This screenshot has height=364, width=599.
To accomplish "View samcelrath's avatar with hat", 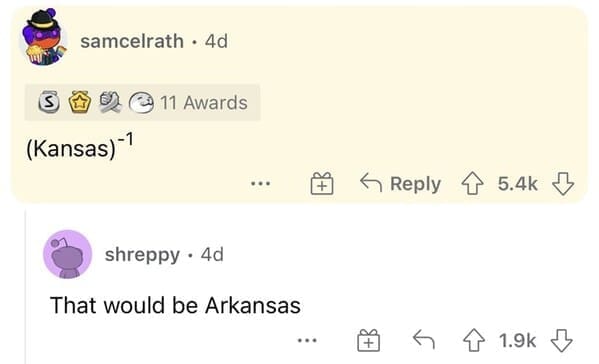I will pyautogui.click(x=43, y=37).
